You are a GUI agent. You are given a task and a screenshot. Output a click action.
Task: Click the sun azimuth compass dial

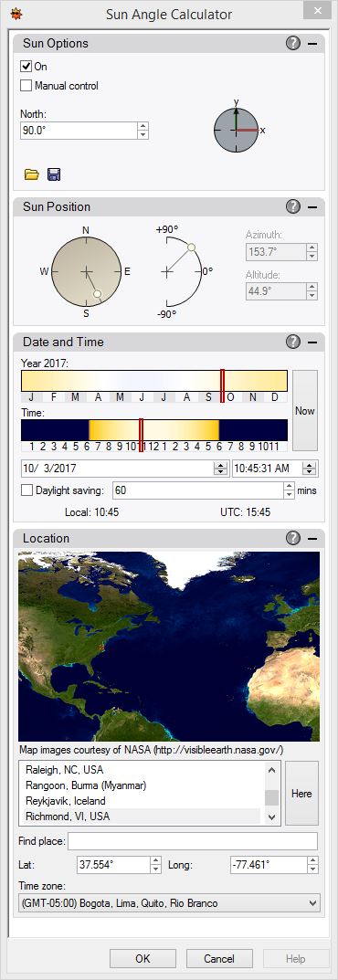(86, 272)
